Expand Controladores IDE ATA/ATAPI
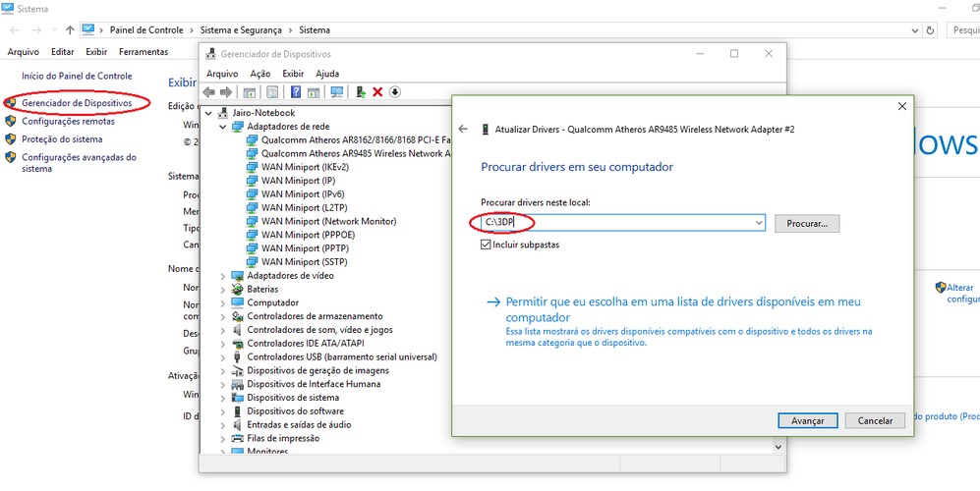980x491 pixels. coord(222,344)
